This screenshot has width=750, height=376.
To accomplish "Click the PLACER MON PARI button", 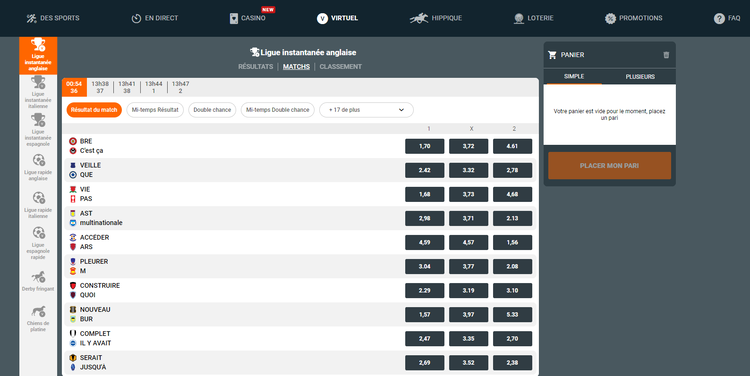I will click(x=609, y=166).
